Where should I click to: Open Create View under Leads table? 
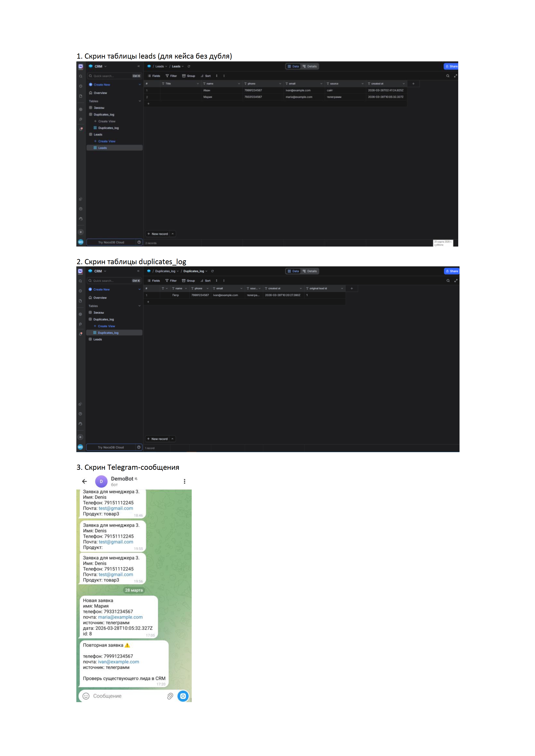point(105,141)
